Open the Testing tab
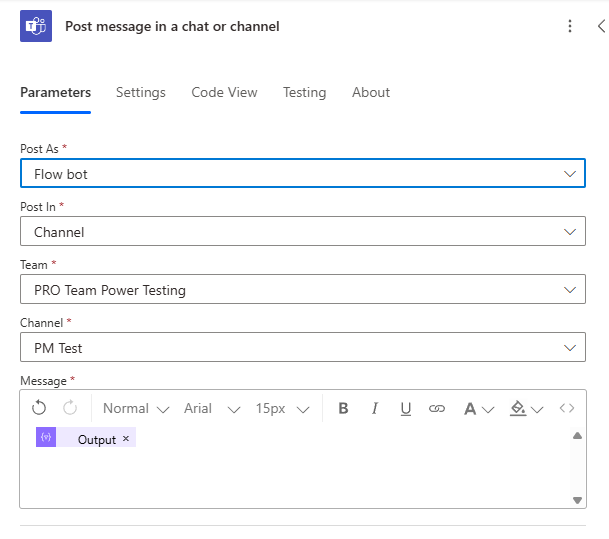Screen dimensions: 609x539 pyautogui.click(x=304, y=92)
